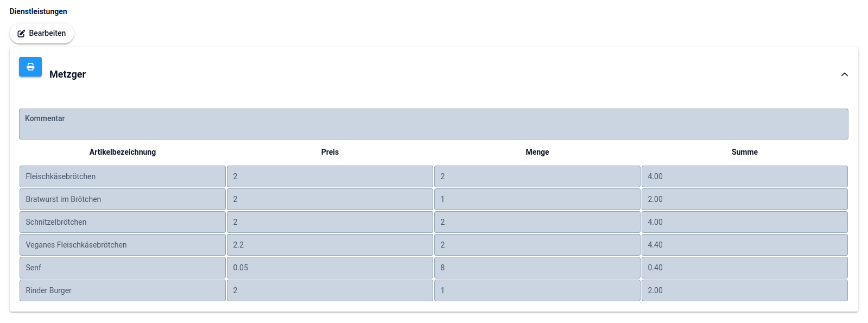Image resolution: width=868 pixels, height=323 pixels.
Task: Select the Fleischkäsebrötchen Menge field
Action: coord(537,176)
